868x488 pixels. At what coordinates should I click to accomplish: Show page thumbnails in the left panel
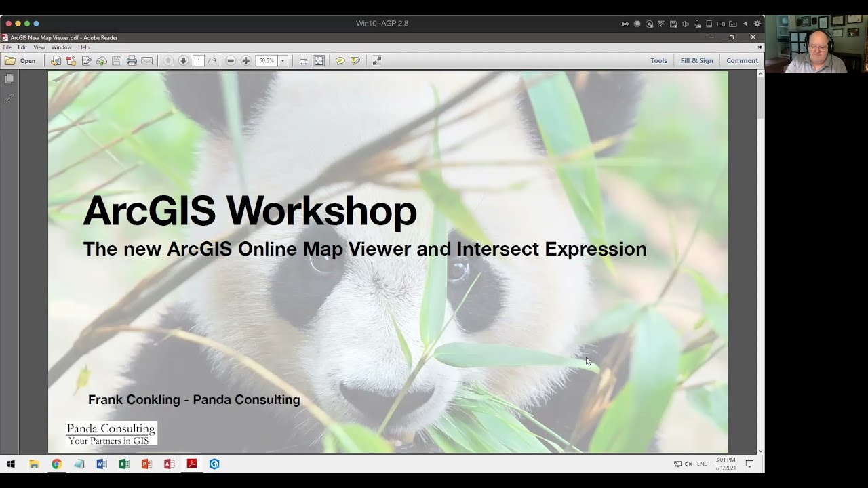click(x=9, y=79)
